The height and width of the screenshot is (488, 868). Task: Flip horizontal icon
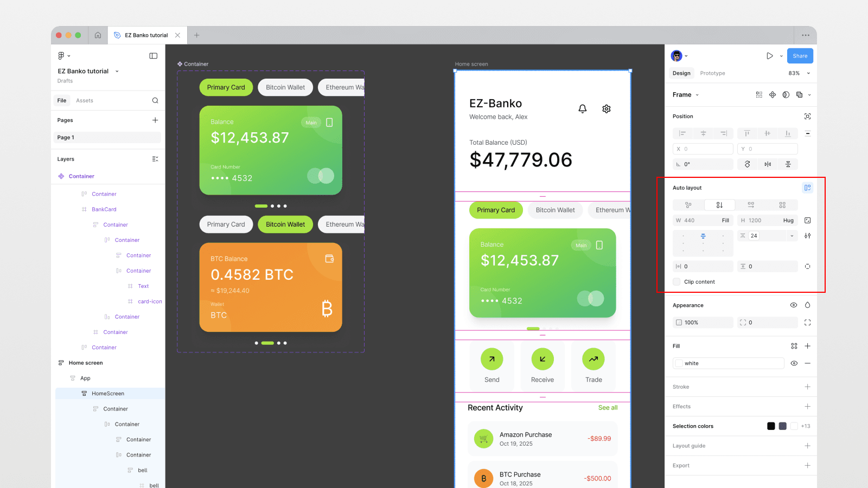[x=768, y=164]
